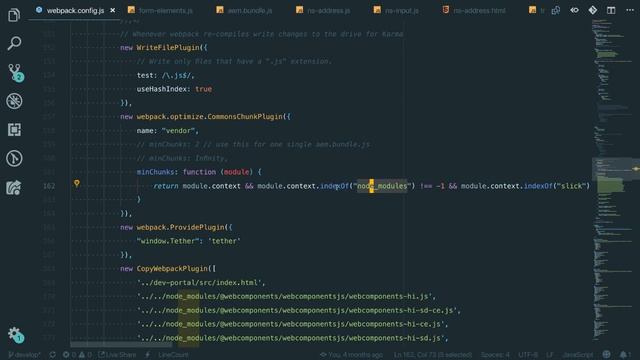Open the Search view in activity bar
The height and width of the screenshot is (360, 640).
[x=14, y=43]
